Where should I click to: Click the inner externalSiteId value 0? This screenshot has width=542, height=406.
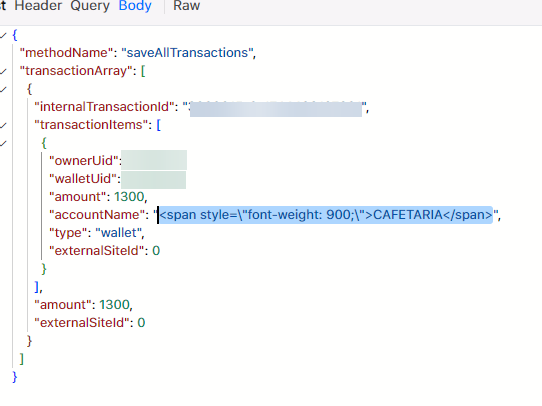[x=156, y=251]
